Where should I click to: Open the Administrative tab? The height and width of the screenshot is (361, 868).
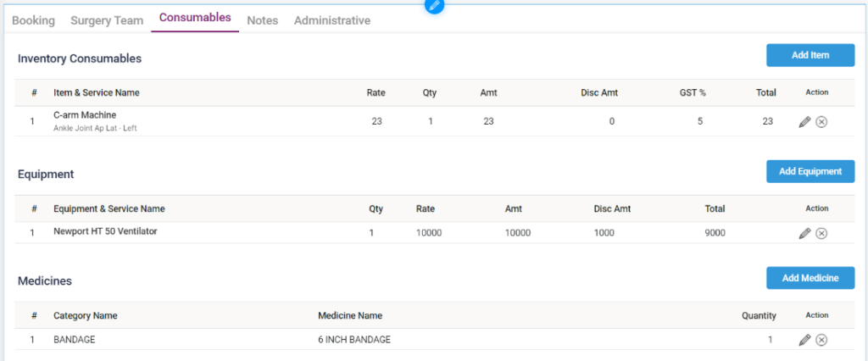[x=331, y=20]
